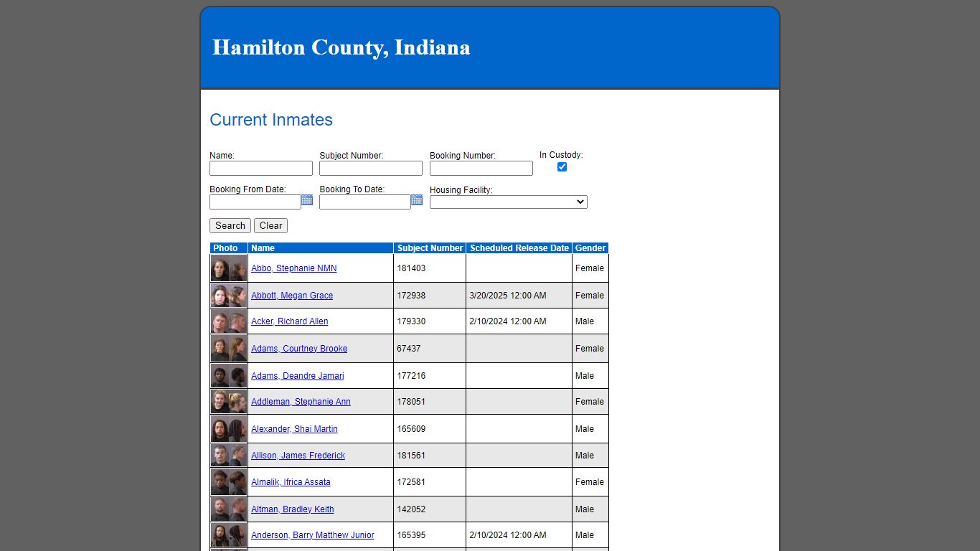Select subject number 177216
The height and width of the screenshot is (551, 980).
tap(411, 376)
